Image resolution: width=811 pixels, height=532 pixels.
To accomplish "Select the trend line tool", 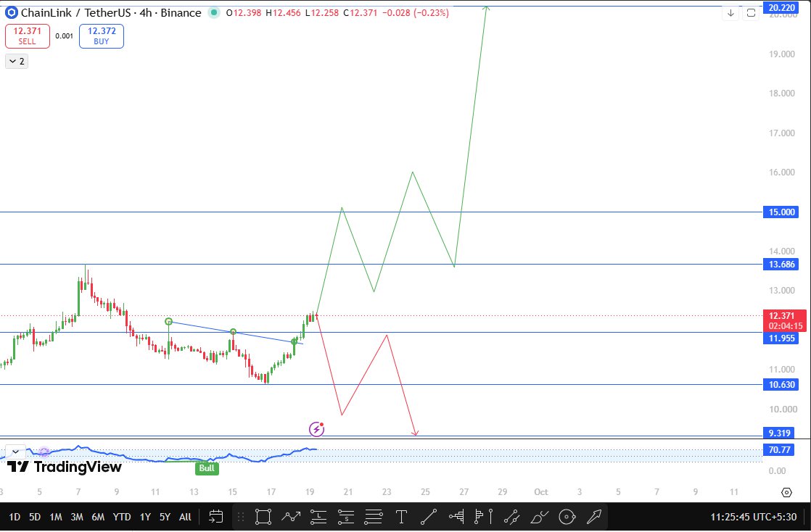I will [428, 517].
